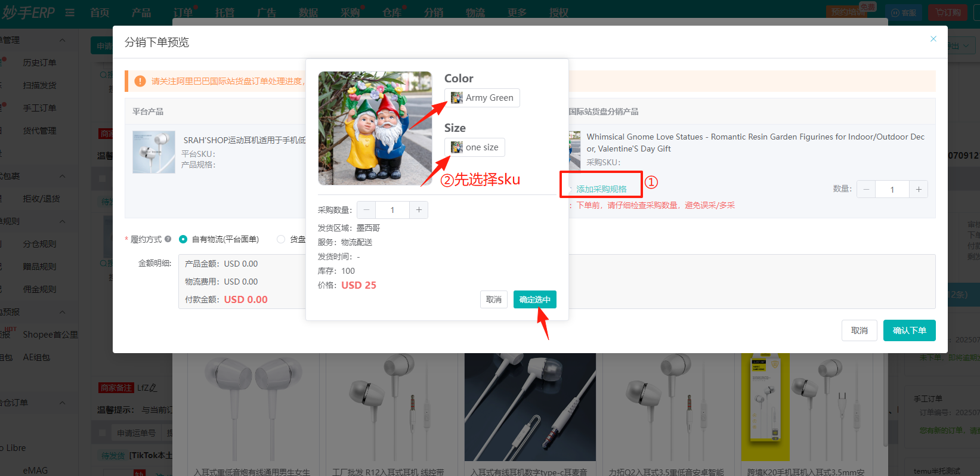Click the 付款金额 USD 0.00 value
The width and height of the screenshot is (980, 476).
[246, 299]
